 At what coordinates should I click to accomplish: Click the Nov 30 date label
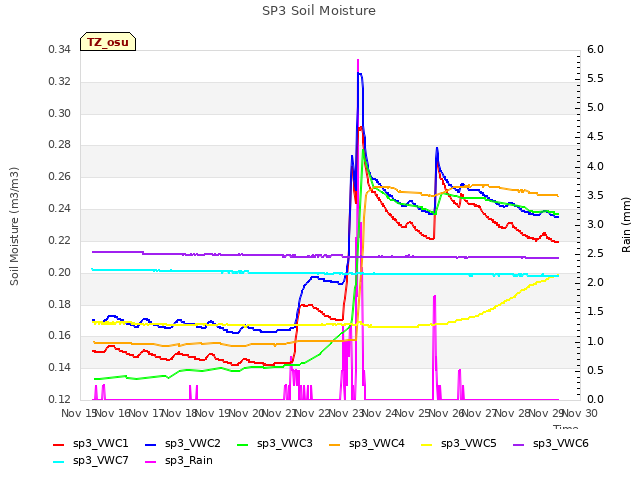pos(580,413)
